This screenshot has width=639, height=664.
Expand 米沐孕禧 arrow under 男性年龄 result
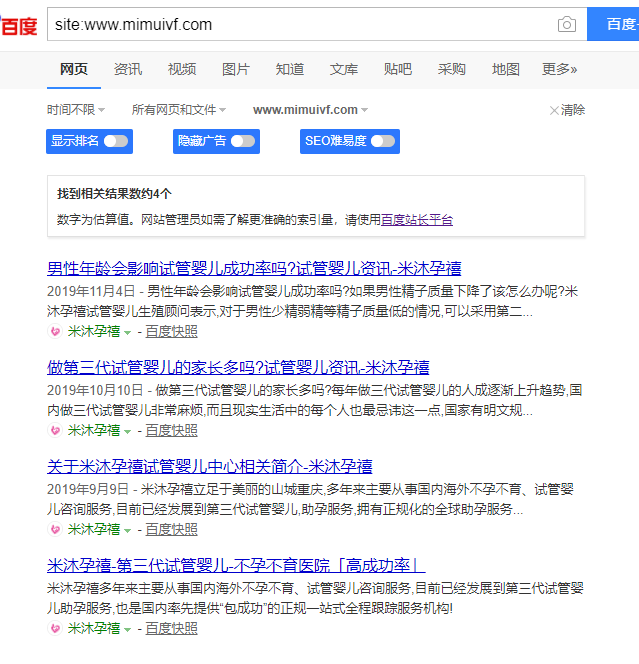(x=127, y=333)
